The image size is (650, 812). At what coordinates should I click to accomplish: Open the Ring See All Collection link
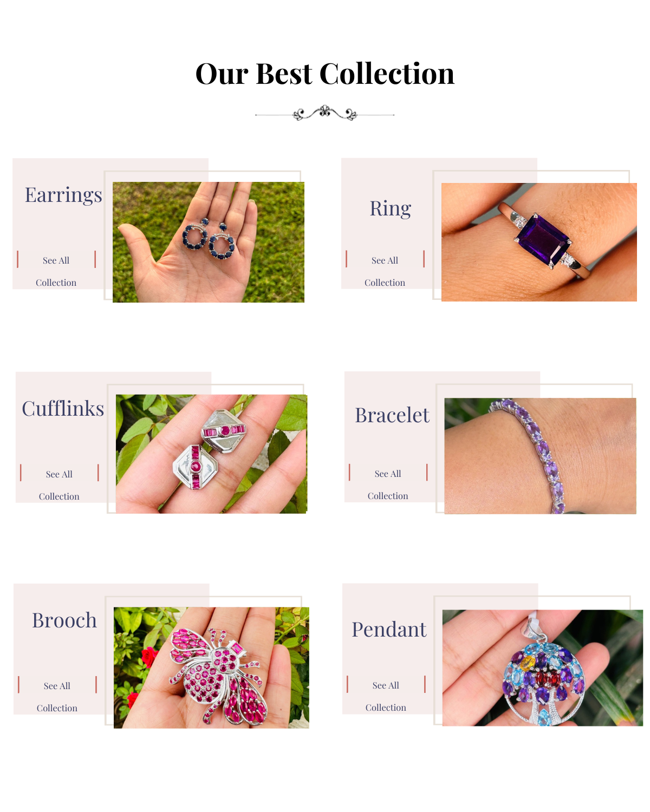pos(385,271)
